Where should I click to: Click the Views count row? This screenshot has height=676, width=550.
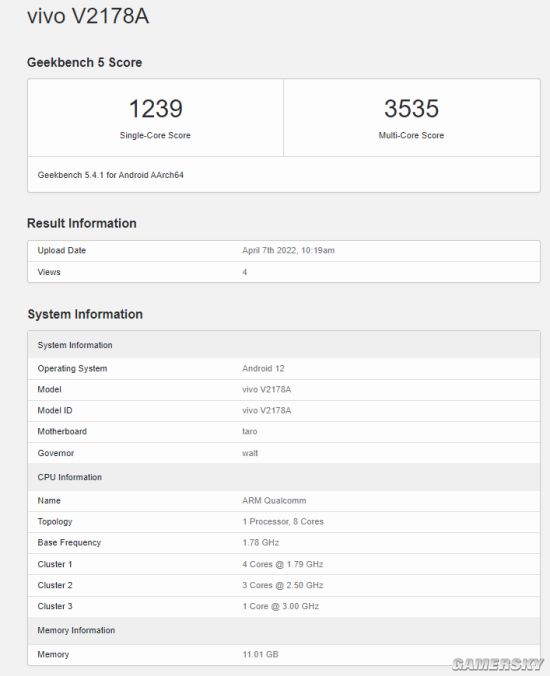click(284, 272)
